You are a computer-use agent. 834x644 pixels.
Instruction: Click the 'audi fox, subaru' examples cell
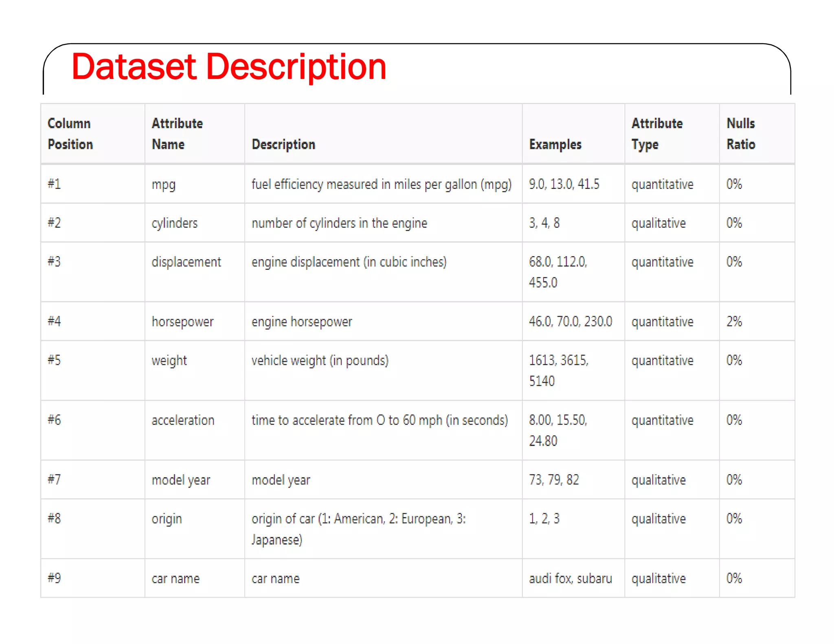573,578
